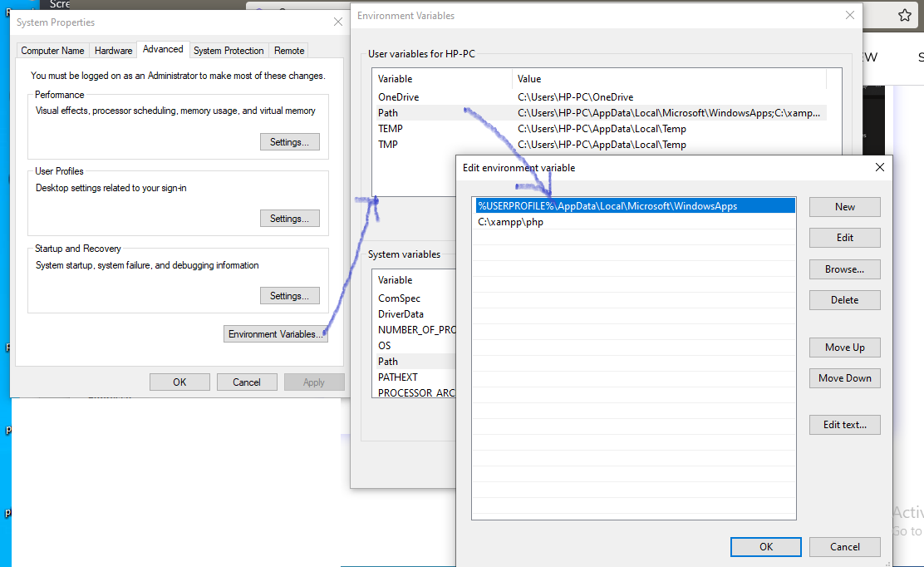
Task: Select the %USERPROFILE% WindowsApps path entry
Action: pyautogui.click(x=635, y=205)
